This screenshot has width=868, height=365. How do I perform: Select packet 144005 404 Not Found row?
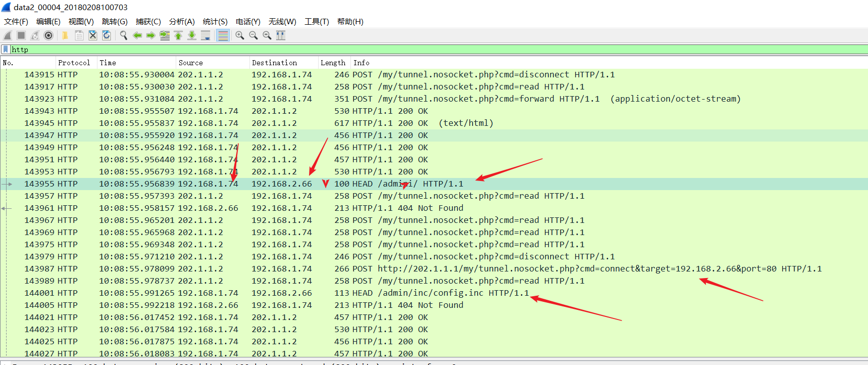(x=434, y=305)
